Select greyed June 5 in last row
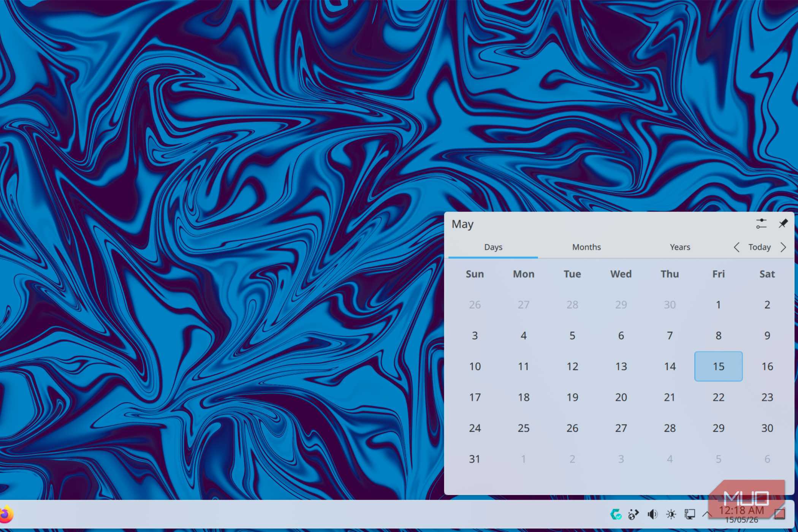The image size is (798, 532). click(718, 459)
